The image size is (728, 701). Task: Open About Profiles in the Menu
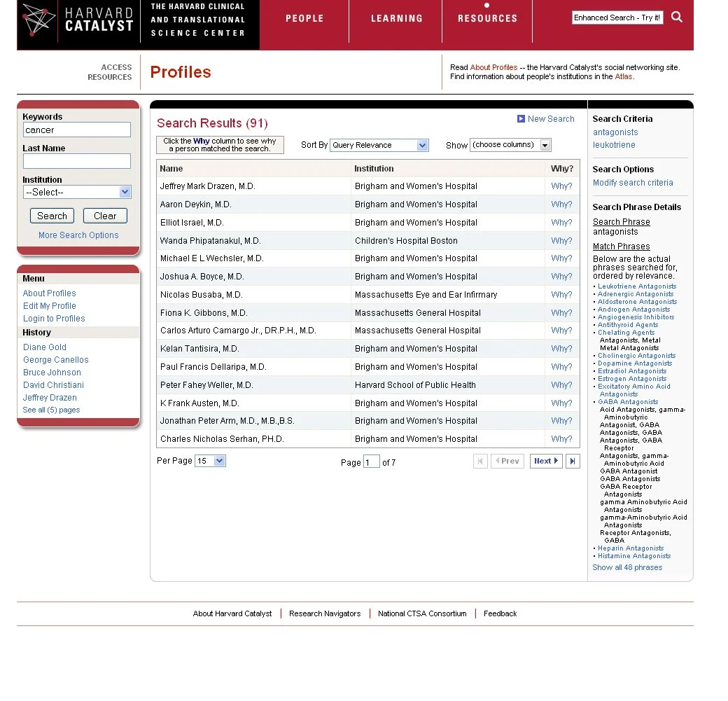[x=49, y=293]
